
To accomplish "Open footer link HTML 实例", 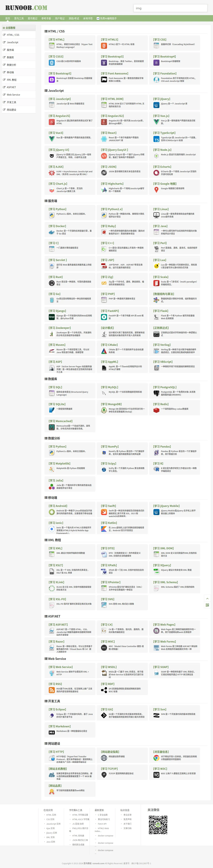I will pyautogui.click(x=51, y=815).
